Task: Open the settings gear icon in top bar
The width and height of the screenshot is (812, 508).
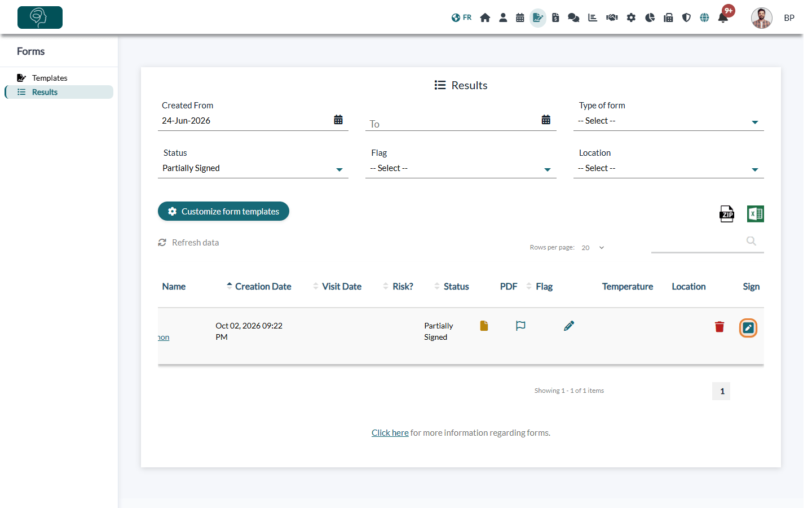Action: tap(631, 17)
